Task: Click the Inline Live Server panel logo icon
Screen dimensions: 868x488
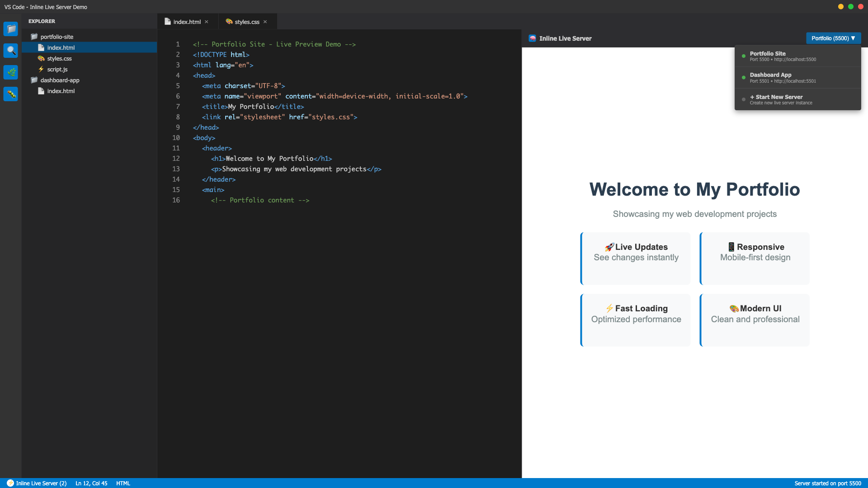Action: coord(533,38)
